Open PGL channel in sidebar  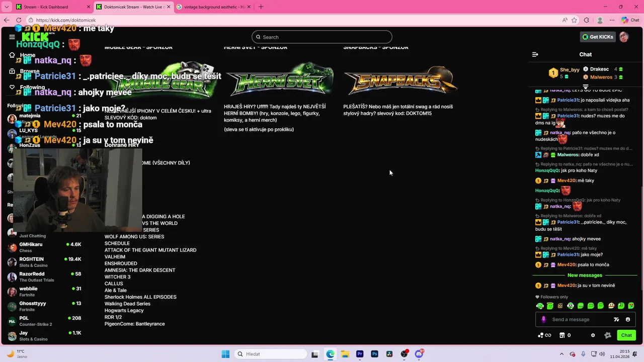(x=44, y=321)
